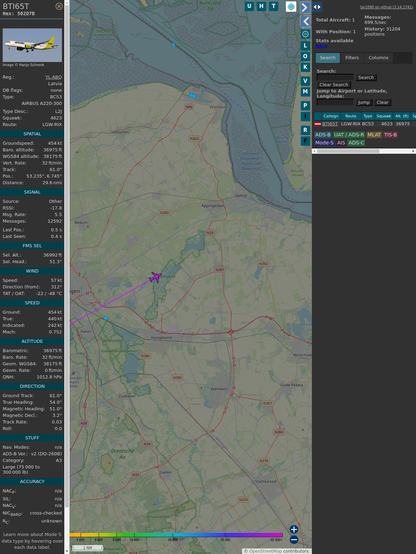Zoom in with the plus button
The image size is (416, 554).
click(x=294, y=529)
